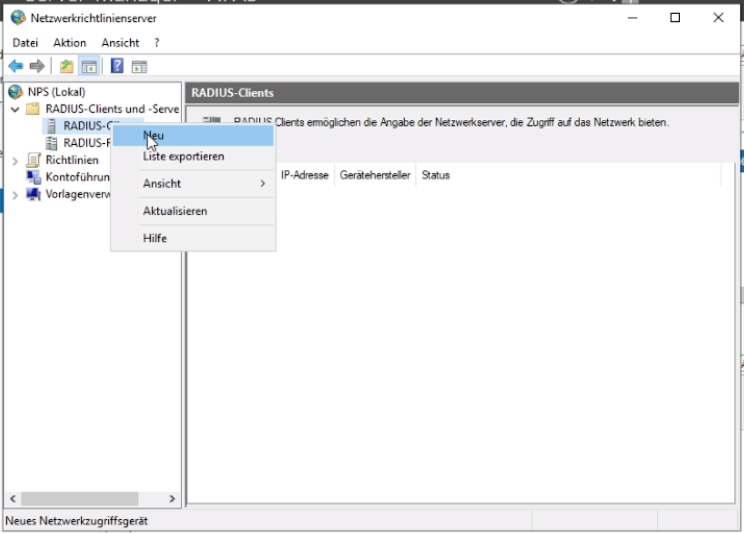Click the Kontoführung icon in tree
This screenshot has width=744, height=533.
[x=33, y=177]
